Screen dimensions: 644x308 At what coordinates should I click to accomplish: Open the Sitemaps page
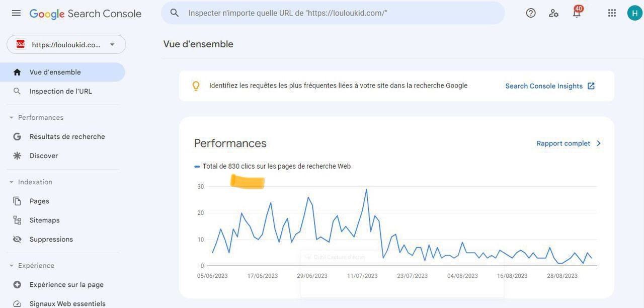(44, 220)
